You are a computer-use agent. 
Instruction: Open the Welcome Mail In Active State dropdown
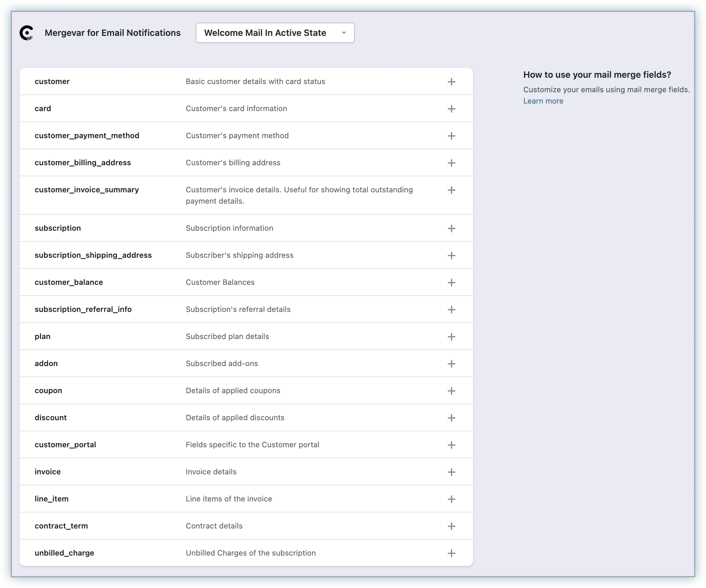275,33
